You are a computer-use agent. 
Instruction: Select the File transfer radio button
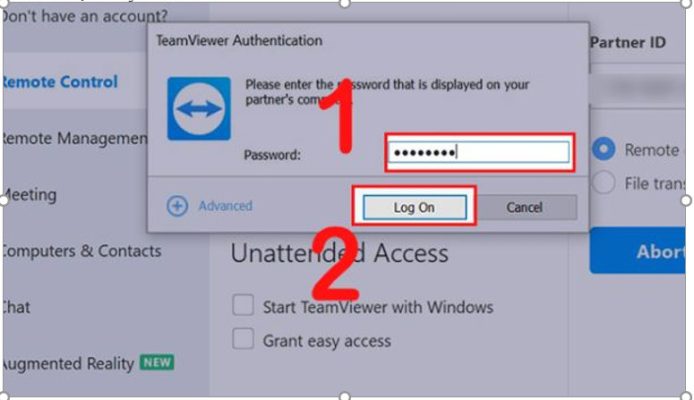click(x=604, y=182)
